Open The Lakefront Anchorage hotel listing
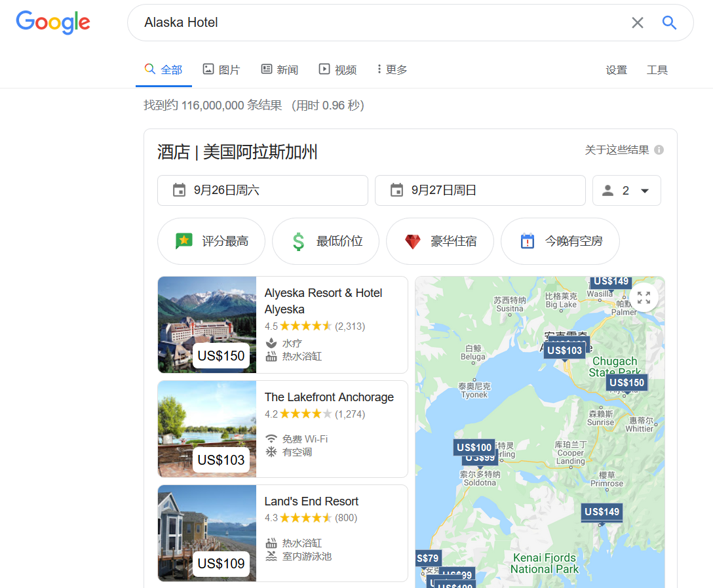The width and height of the screenshot is (713, 588). [x=329, y=397]
